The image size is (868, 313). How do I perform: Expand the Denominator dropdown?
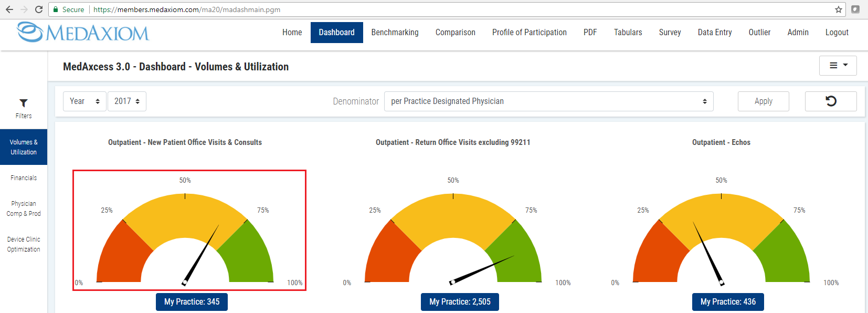(548, 101)
